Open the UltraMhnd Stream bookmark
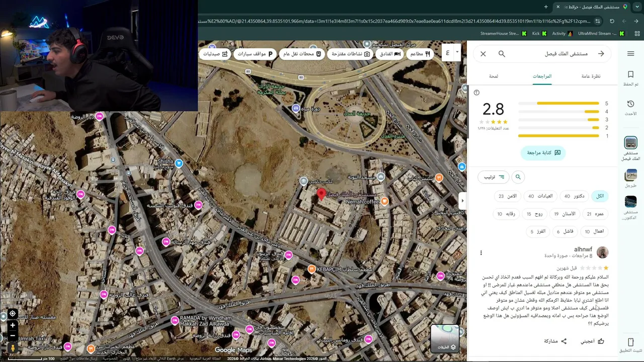Image resolution: width=644 pixels, height=362 pixels. point(601,34)
